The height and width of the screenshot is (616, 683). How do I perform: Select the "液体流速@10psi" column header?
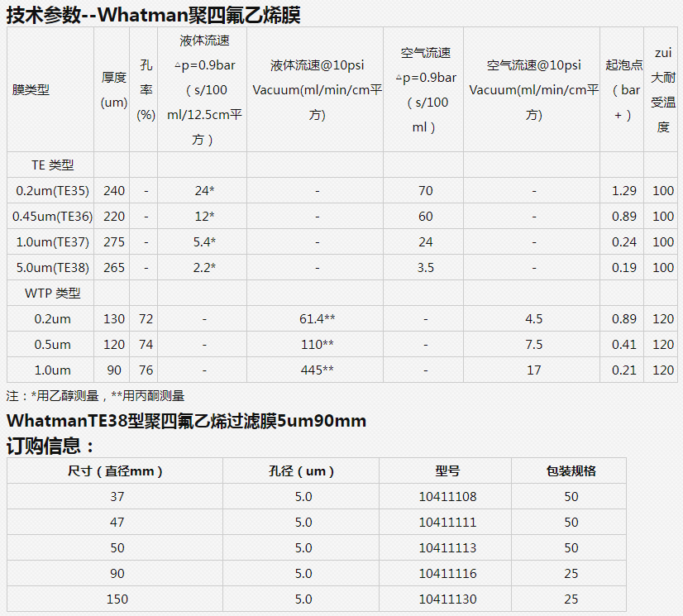pos(317,90)
